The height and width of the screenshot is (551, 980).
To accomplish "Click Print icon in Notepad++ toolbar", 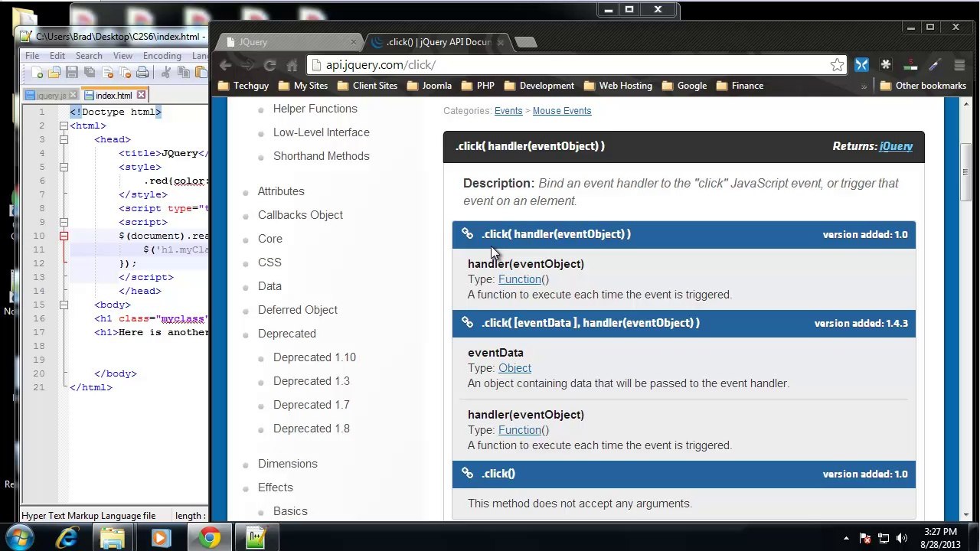I will pos(142,72).
